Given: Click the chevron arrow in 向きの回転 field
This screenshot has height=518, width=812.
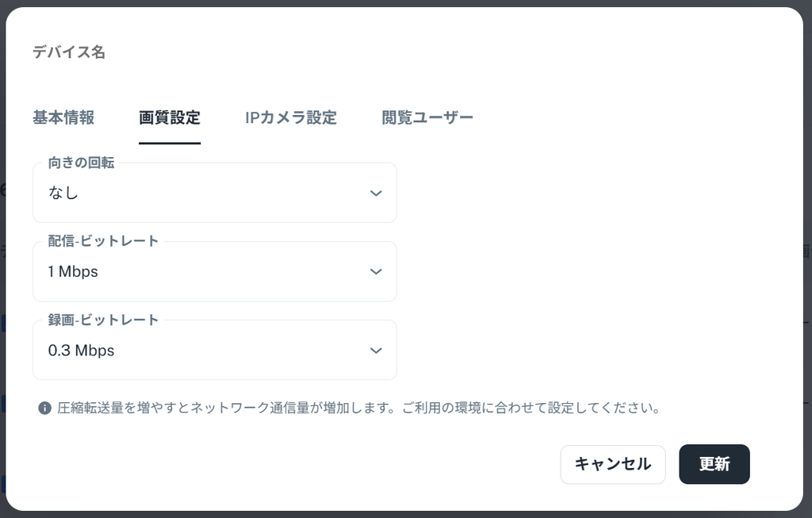Looking at the screenshot, I should (x=376, y=193).
